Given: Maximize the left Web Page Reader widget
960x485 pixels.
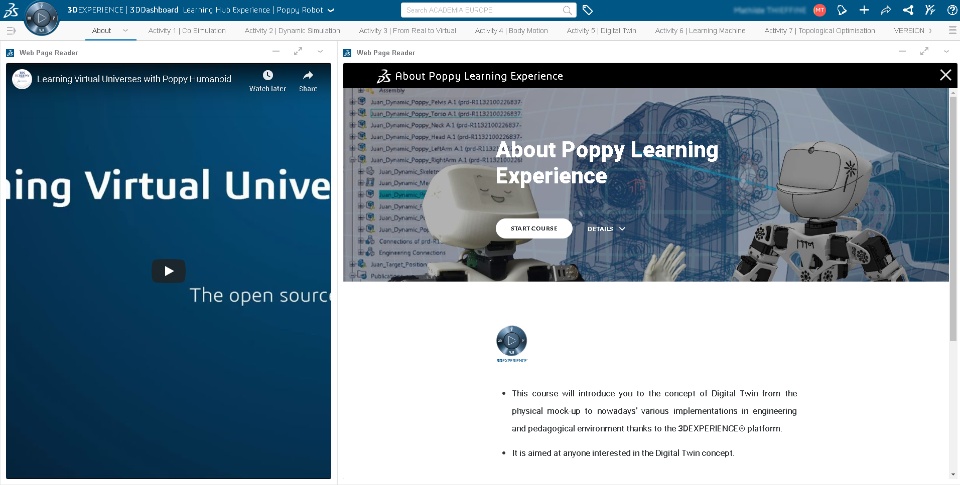Looking at the screenshot, I should pyautogui.click(x=298, y=52).
